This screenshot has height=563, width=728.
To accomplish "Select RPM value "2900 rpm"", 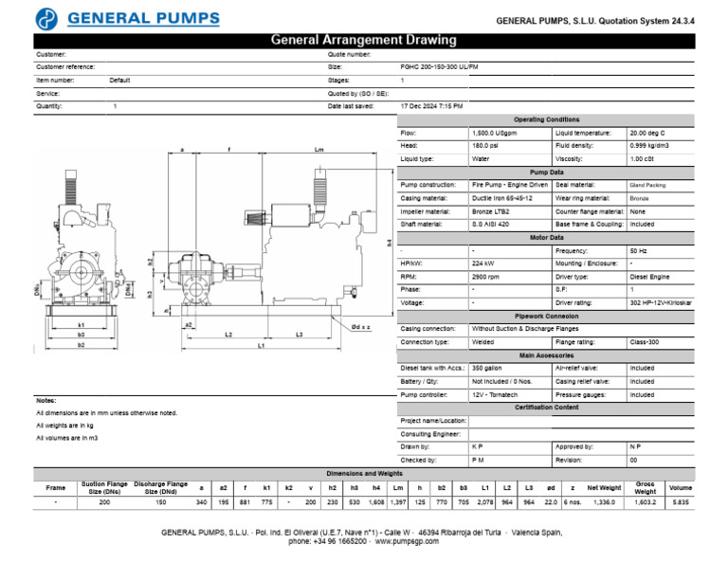I will [485, 277].
